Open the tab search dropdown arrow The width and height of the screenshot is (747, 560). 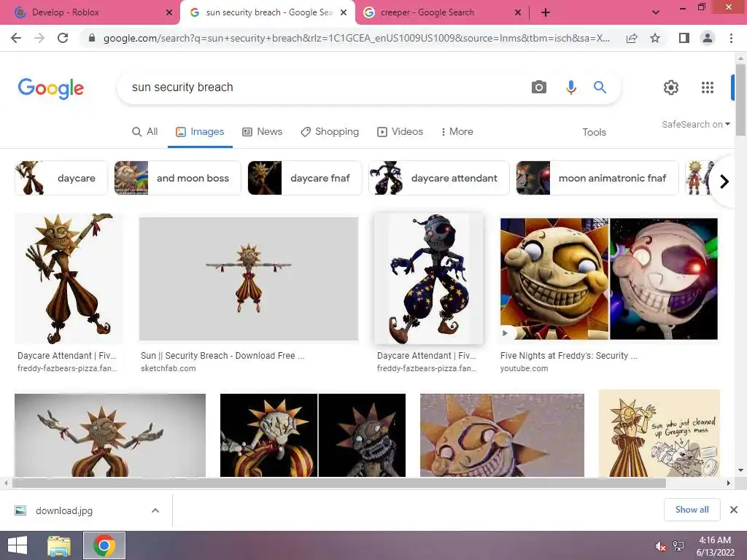click(x=656, y=13)
